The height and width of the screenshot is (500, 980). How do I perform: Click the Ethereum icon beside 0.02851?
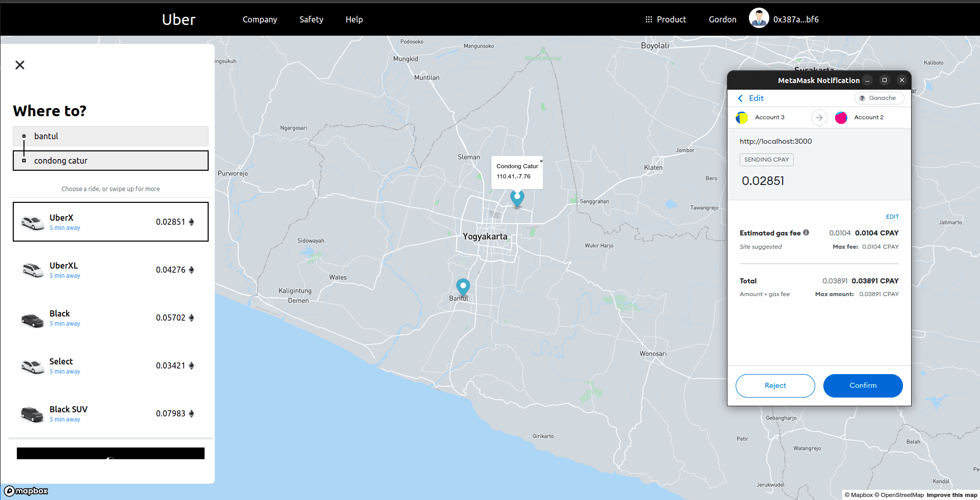click(191, 222)
